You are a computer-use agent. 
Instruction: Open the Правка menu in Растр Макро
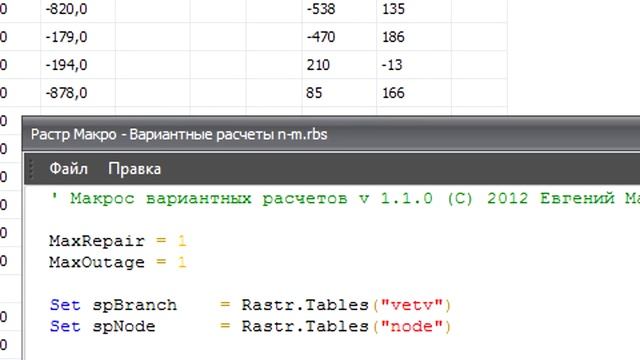134,169
